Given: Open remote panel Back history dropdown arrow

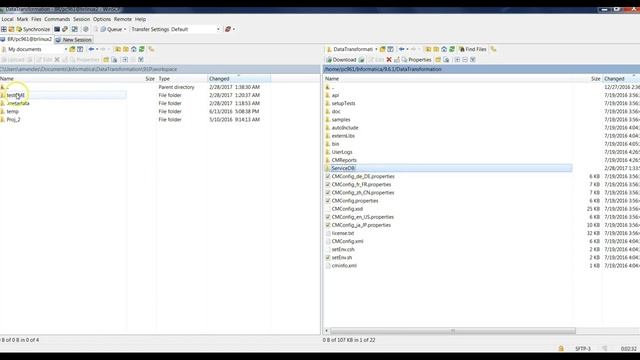Looking at the screenshot, I should pyautogui.click(x=407, y=49).
